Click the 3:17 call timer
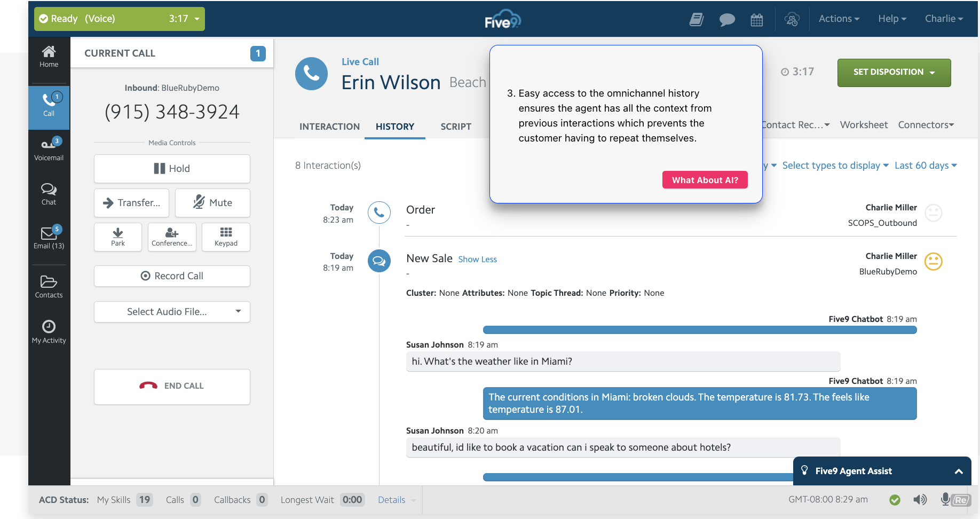 point(797,72)
